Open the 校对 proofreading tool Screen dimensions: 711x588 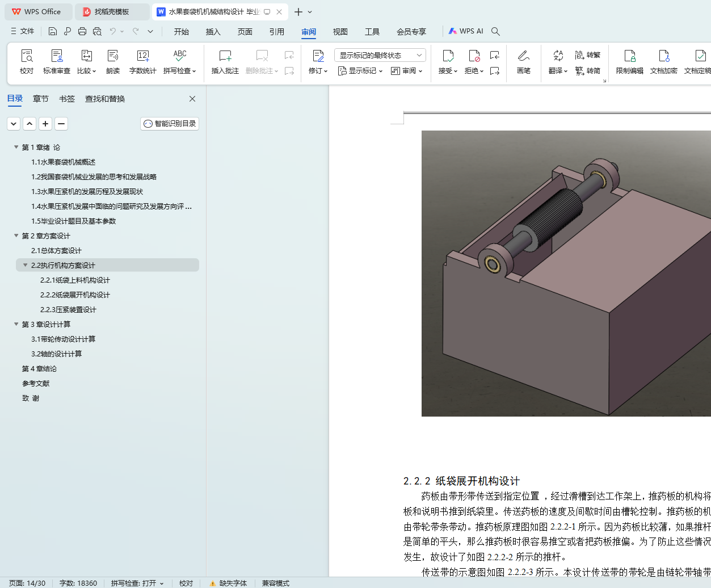(x=27, y=62)
